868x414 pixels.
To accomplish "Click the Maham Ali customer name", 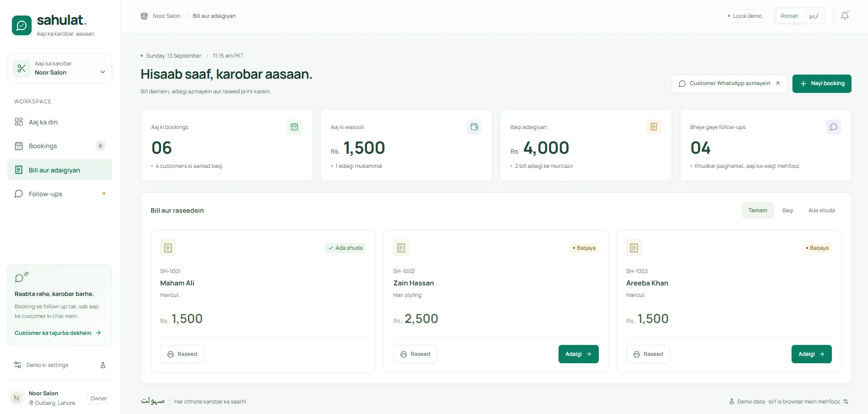I will [177, 283].
